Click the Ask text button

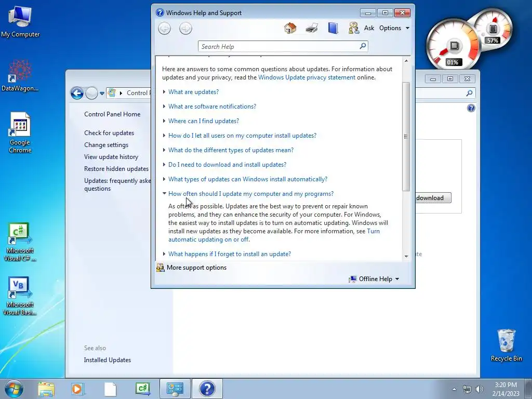click(369, 28)
